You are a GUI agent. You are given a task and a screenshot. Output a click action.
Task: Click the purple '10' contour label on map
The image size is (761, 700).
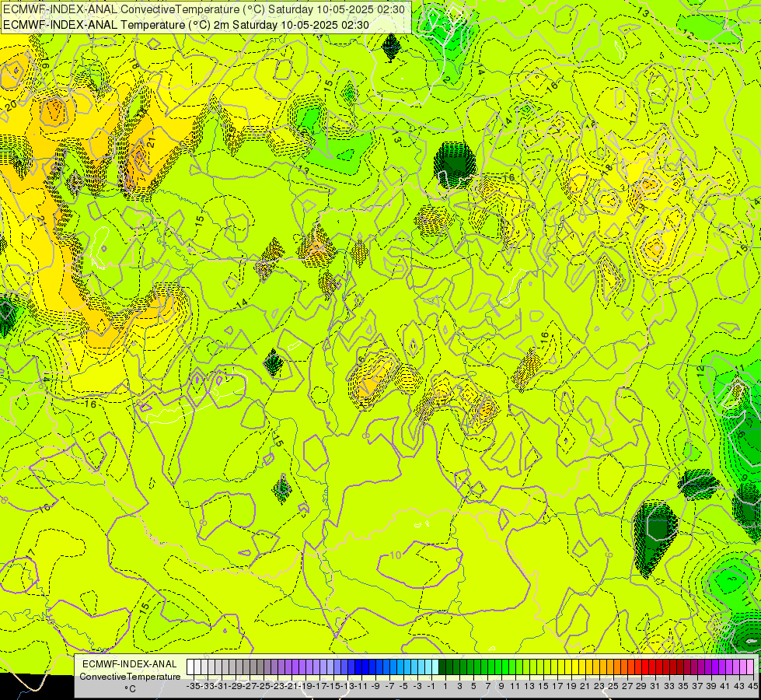click(396, 555)
